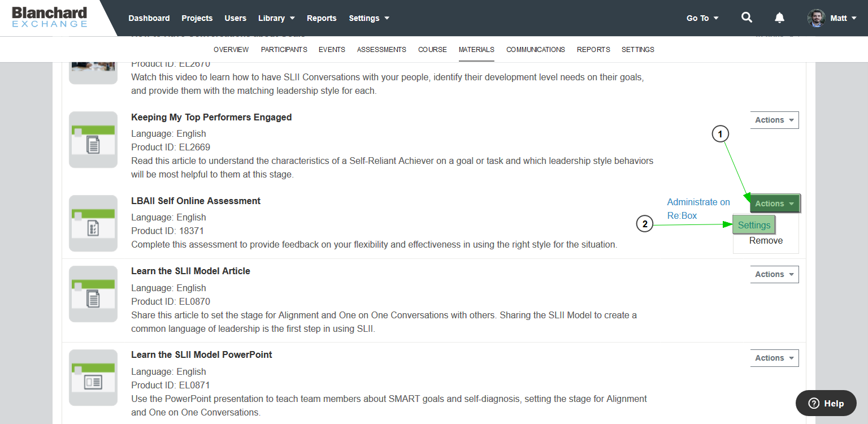Open the project Reports sub-tab

click(x=593, y=50)
